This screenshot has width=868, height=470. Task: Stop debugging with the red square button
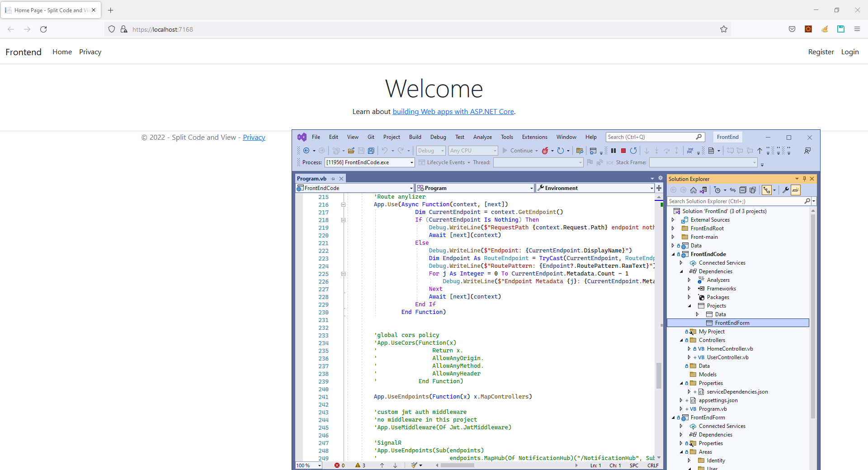point(623,151)
